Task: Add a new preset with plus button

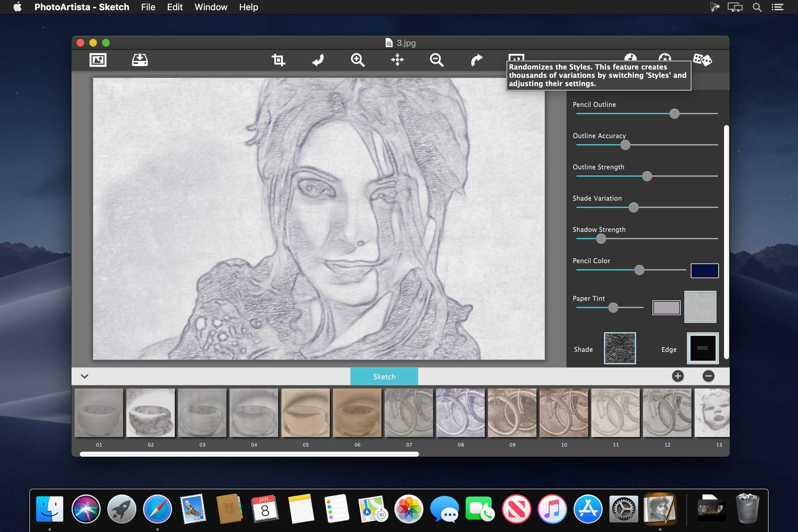Action: (x=677, y=376)
